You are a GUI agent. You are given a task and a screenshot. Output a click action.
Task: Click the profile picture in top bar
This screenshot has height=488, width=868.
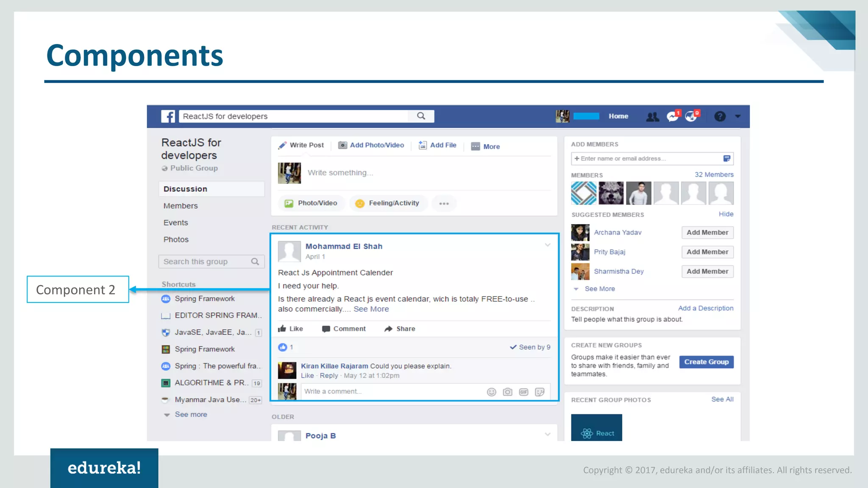[x=562, y=116]
